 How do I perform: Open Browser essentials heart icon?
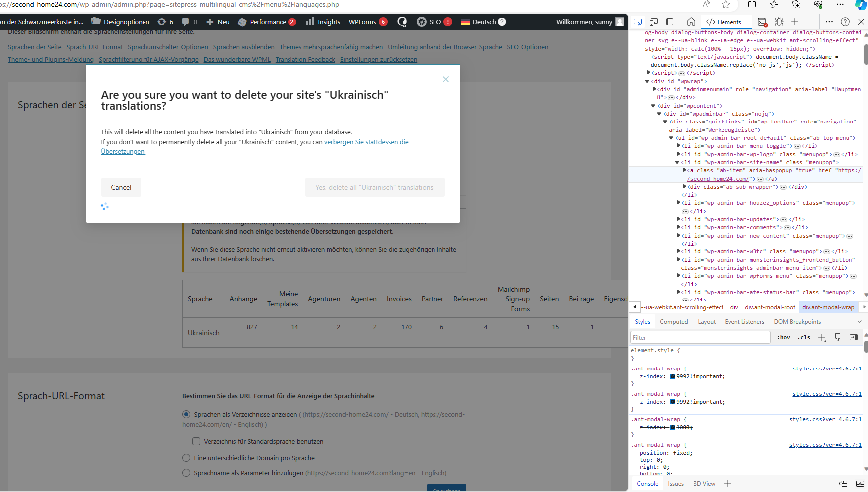coord(818,5)
